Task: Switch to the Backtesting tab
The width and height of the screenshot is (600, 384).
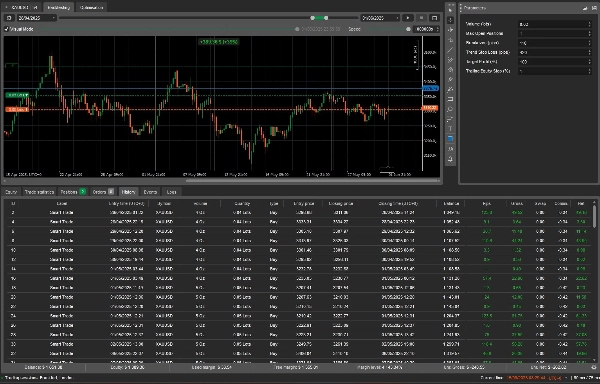Action: 59,7
